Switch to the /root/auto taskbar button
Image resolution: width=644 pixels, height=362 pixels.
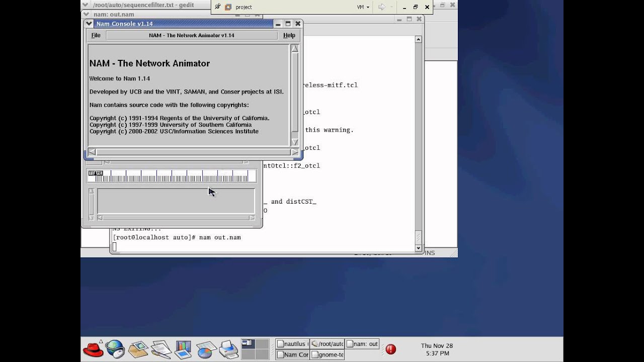point(327,344)
